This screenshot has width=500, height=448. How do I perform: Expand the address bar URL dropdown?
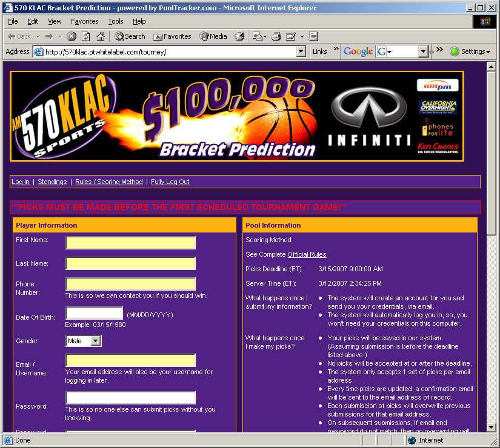pos(301,52)
